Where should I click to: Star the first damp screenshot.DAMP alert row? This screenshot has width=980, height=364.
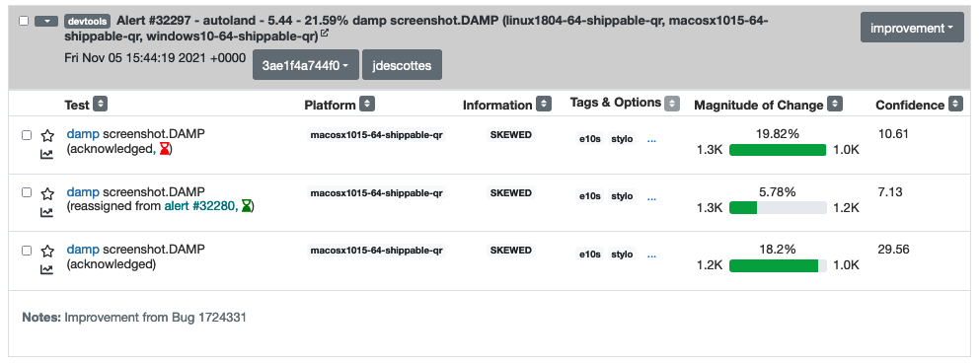[x=47, y=135]
